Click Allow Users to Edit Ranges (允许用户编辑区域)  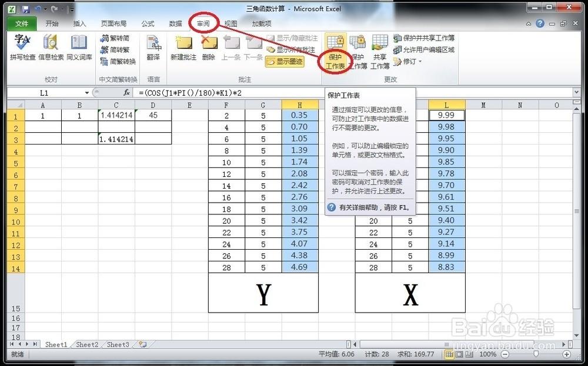423,49
